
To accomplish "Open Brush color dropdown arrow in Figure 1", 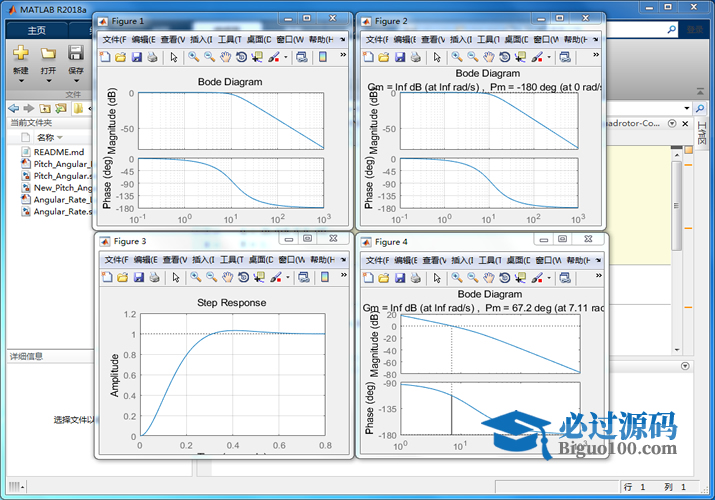I will pos(287,58).
